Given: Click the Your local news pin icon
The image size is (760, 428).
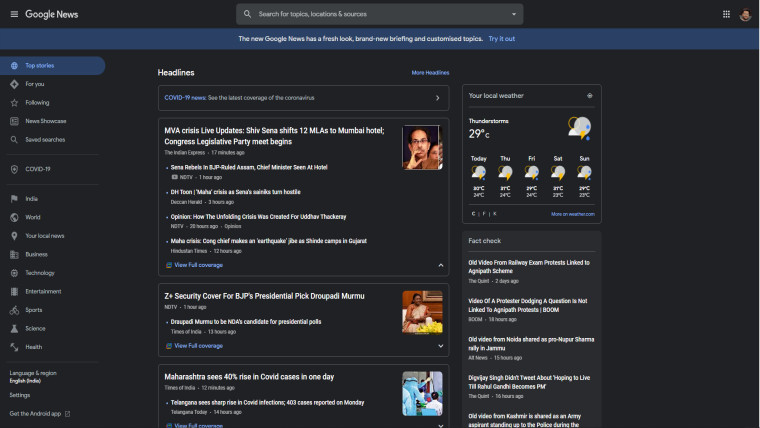Looking at the screenshot, I should (14, 236).
